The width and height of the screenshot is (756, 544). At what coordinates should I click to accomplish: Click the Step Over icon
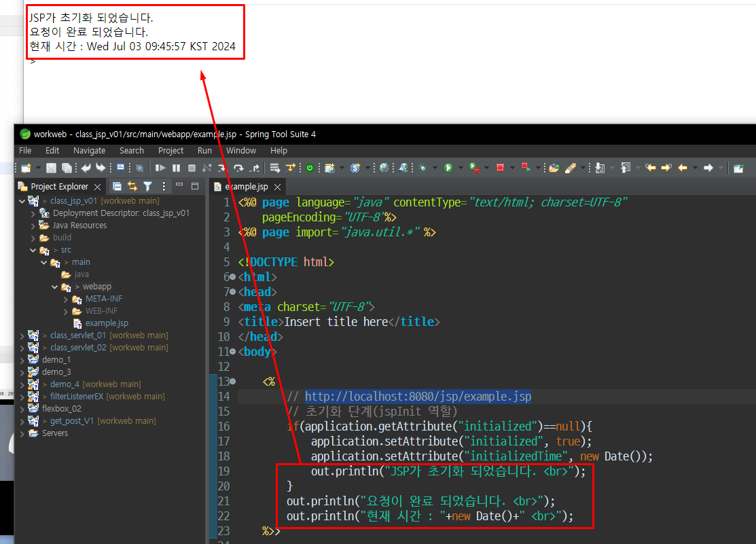point(238,168)
